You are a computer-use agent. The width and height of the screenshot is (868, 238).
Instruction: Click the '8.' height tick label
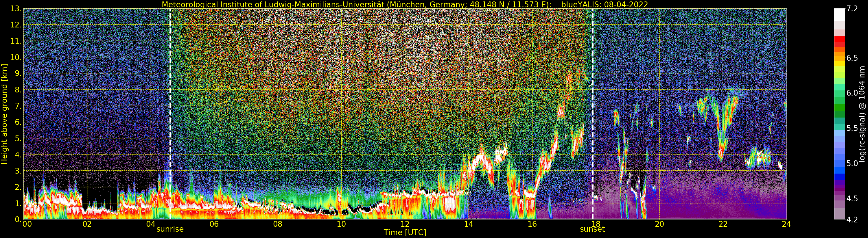[18, 90]
